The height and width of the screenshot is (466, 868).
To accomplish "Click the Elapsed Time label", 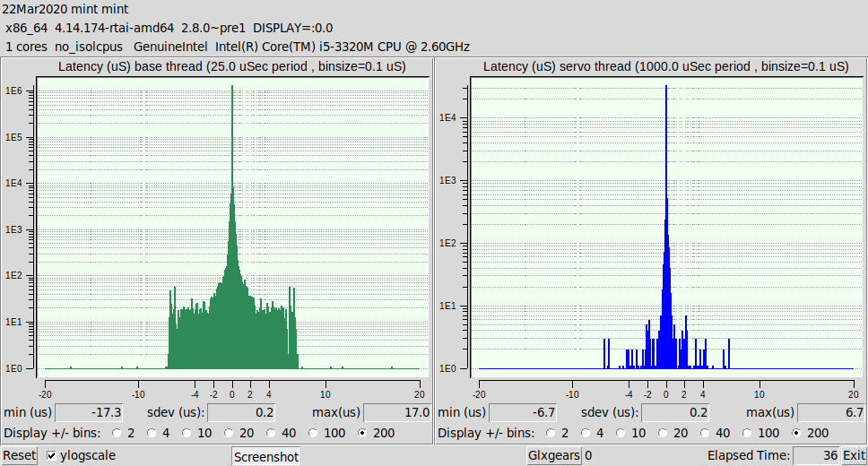I will 749,455.
